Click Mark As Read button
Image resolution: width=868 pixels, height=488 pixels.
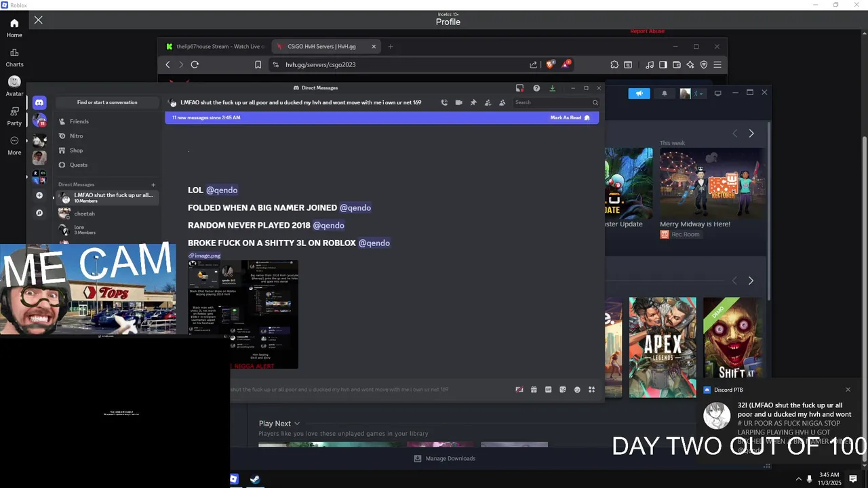570,117
